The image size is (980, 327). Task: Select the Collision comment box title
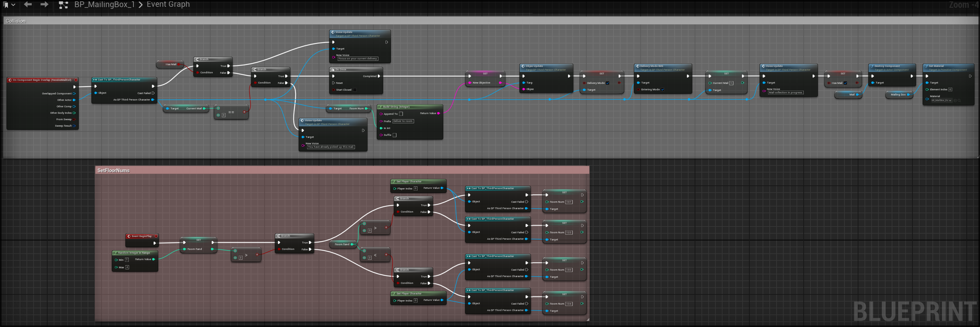16,21
